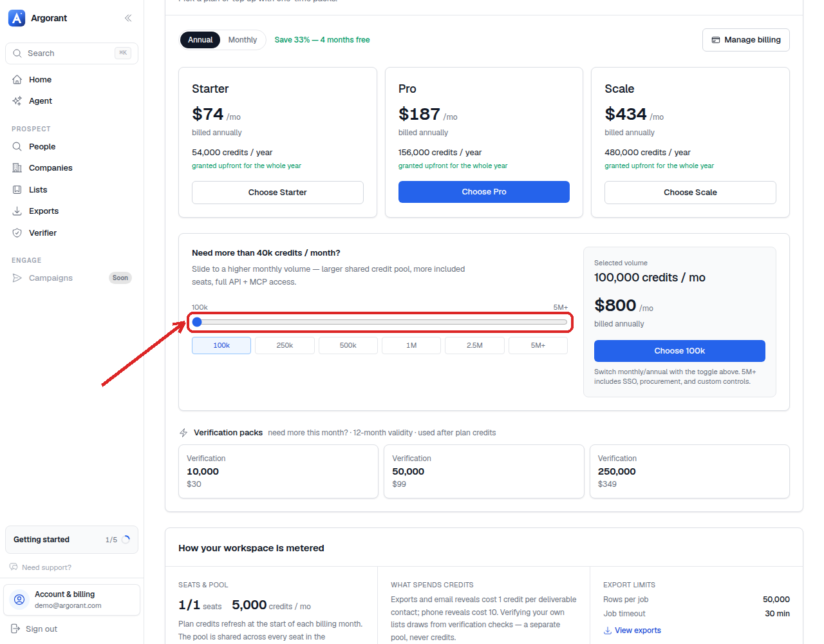This screenshot has height=644, width=824.
Task: Click Sign out
Action: tap(34, 629)
